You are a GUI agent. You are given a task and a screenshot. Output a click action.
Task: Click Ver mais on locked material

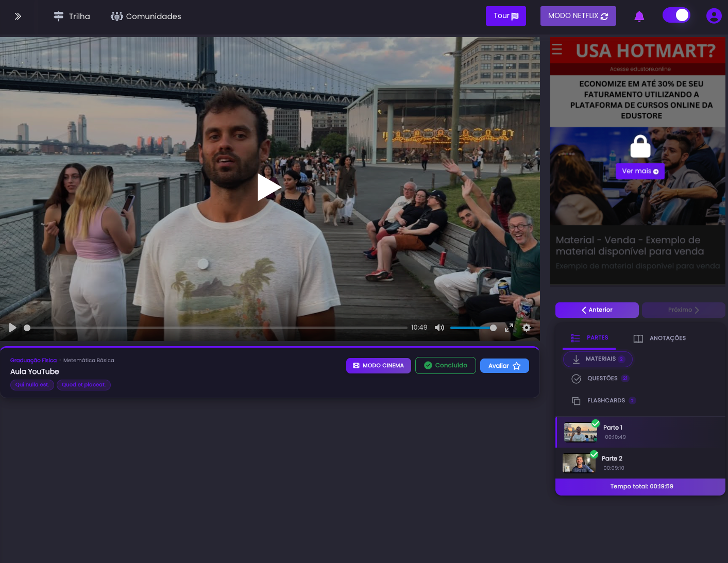click(640, 171)
